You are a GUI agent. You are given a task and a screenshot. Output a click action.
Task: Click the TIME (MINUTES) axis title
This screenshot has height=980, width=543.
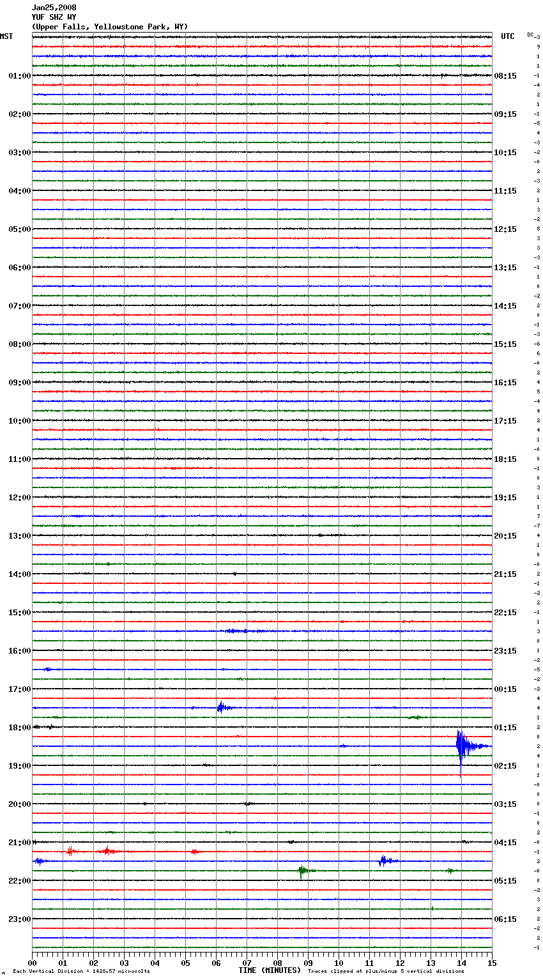[x=270, y=970]
